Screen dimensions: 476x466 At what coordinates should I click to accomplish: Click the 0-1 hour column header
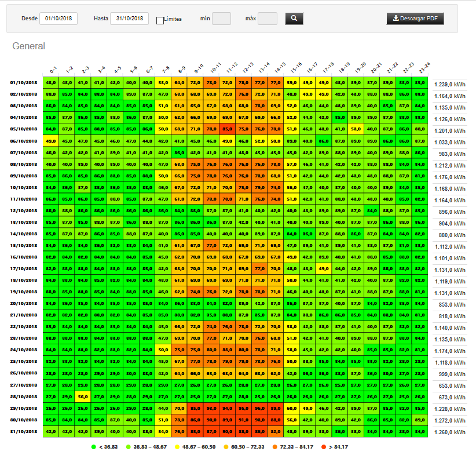[x=52, y=70]
